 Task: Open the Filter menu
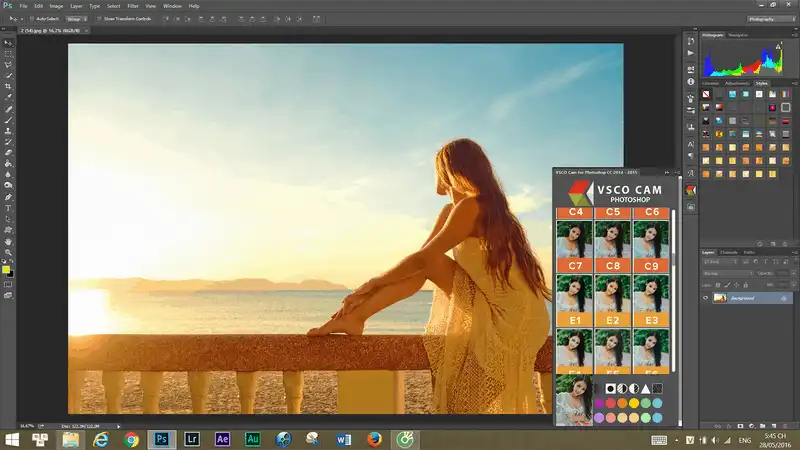(133, 6)
